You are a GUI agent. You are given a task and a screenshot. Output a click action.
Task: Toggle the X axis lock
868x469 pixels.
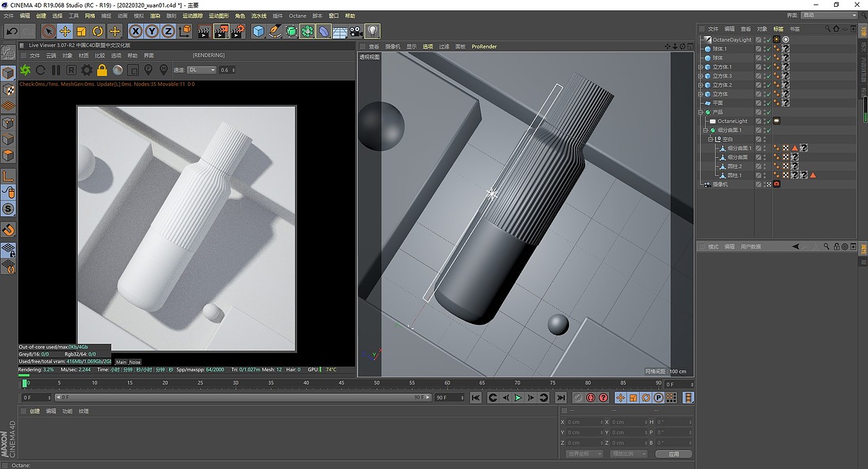pyautogui.click(x=136, y=31)
